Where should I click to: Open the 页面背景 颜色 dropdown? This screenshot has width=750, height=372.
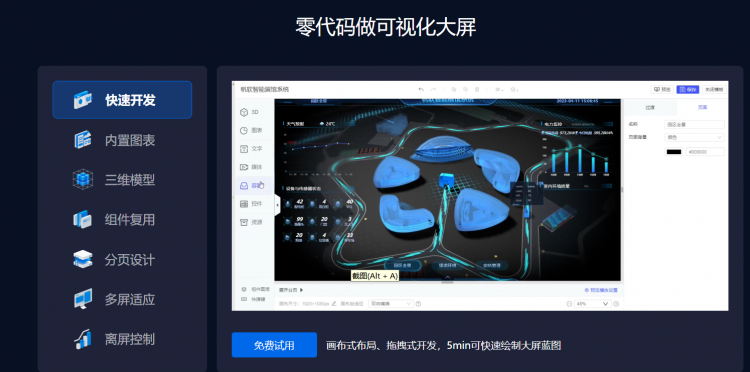695,137
